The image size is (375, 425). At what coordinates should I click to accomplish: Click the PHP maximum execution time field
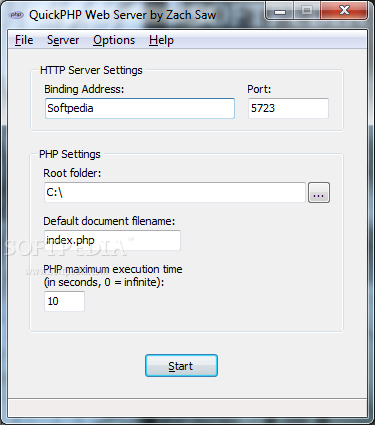coord(64,301)
